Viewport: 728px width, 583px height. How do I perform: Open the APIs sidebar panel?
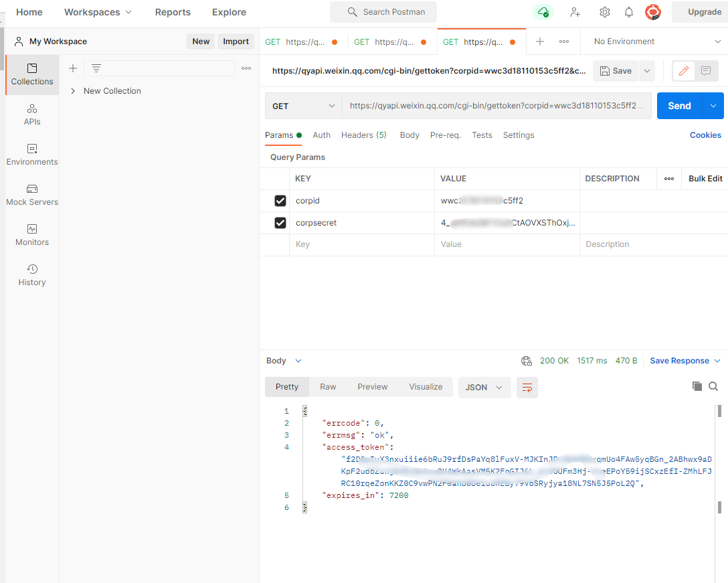coord(32,114)
